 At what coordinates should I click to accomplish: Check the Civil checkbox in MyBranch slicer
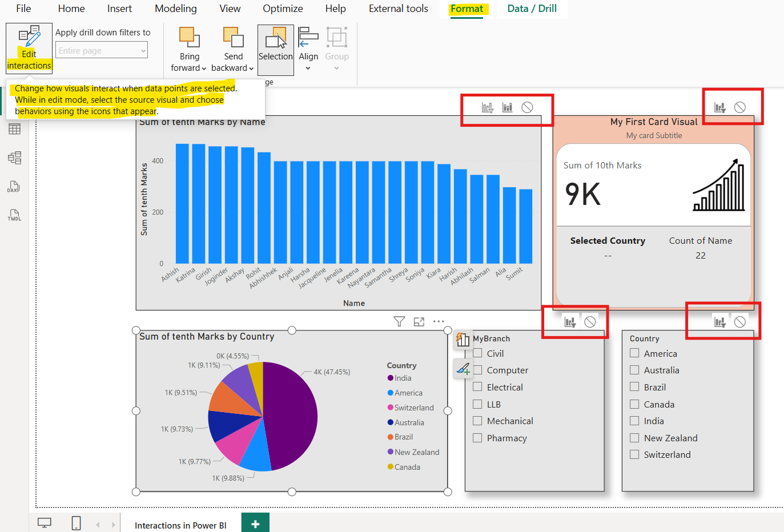(477, 353)
